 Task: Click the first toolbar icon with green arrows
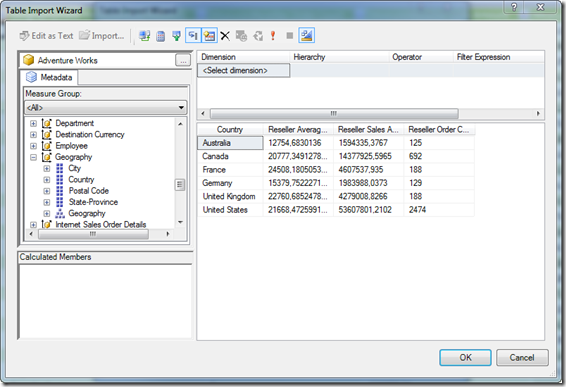click(144, 36)
